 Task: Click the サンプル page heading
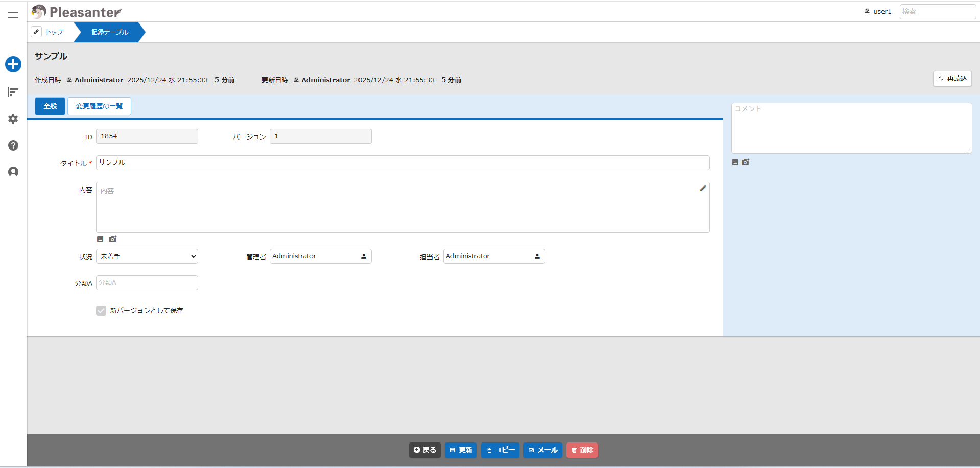pos(51,56)
